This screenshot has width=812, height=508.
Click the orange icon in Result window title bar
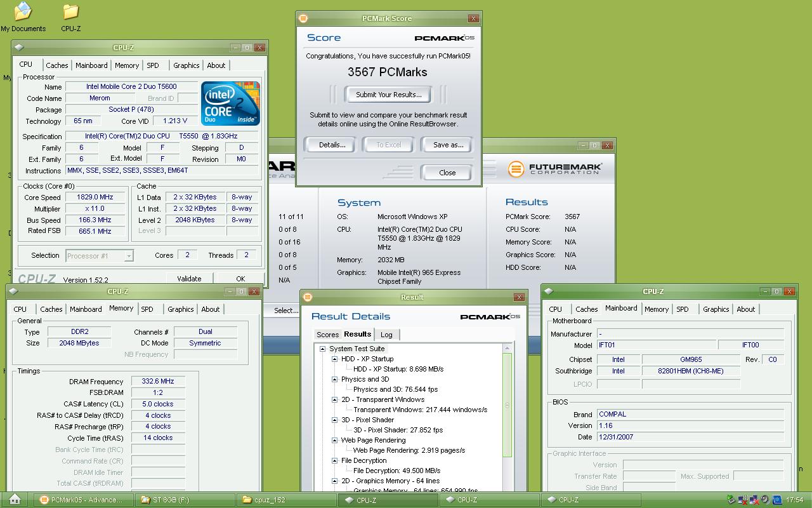coord(308,297)
